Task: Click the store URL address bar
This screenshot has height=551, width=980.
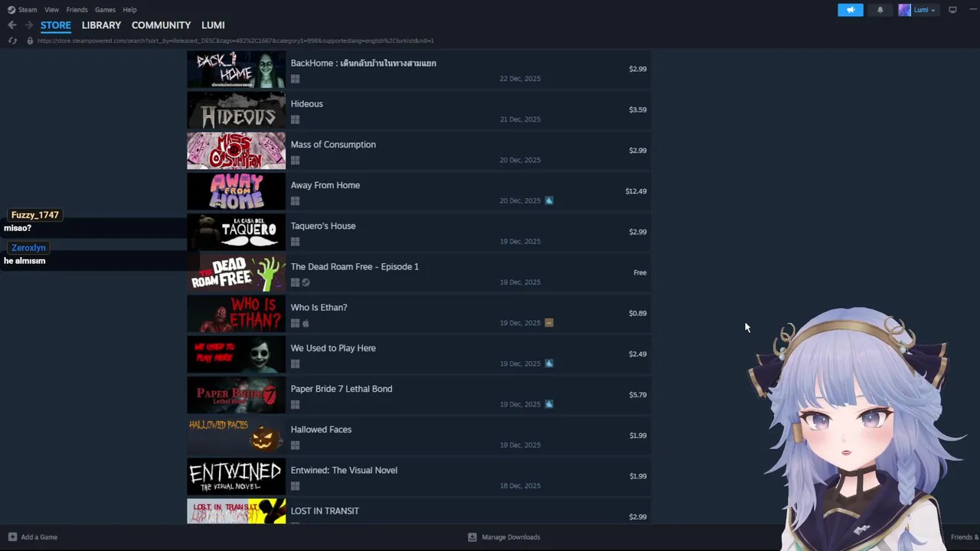Action: pyautogui.click(x=235, y=41)
